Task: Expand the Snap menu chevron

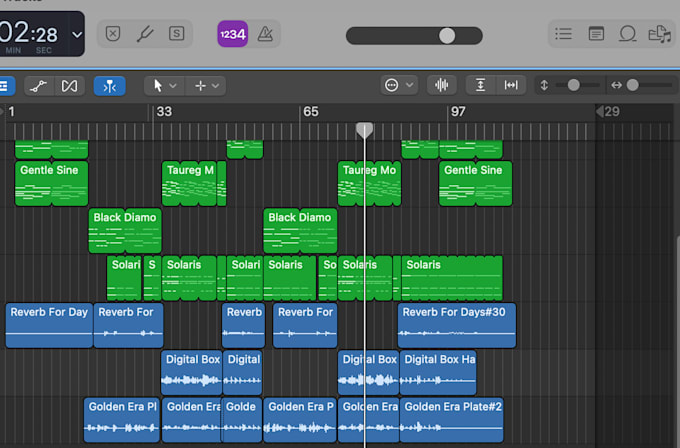Action: 409,85
